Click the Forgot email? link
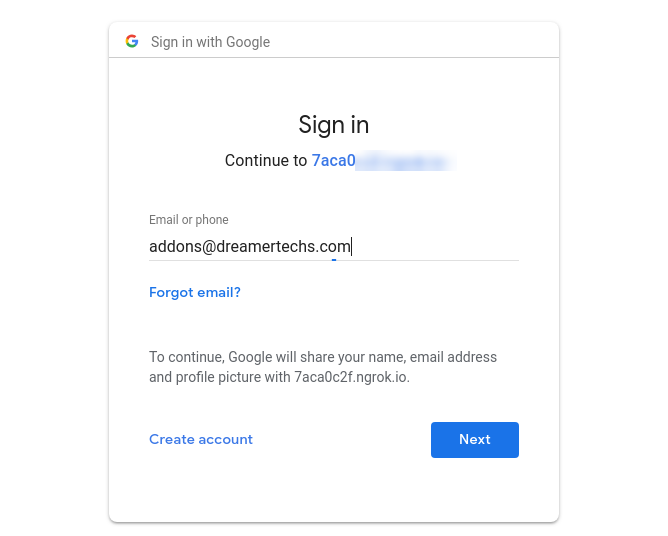668x536 pixels. point(195,292)
